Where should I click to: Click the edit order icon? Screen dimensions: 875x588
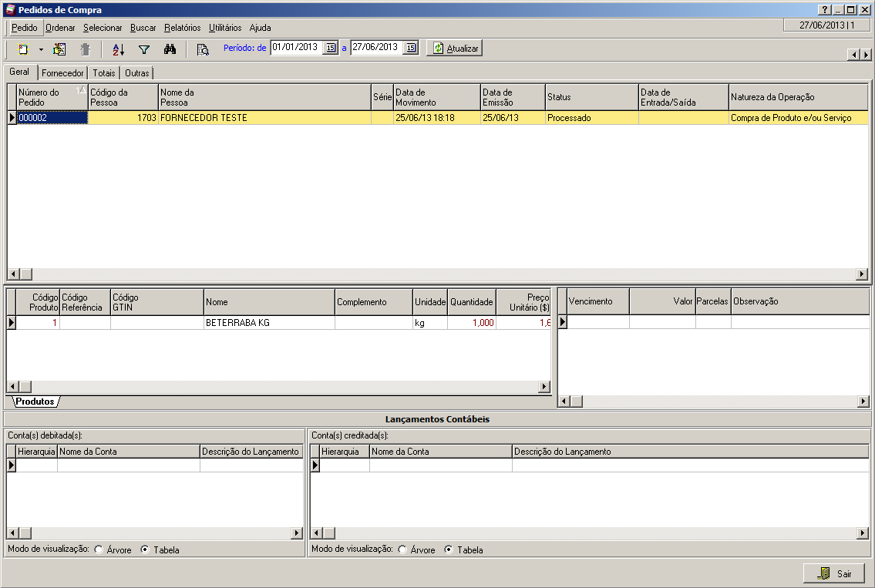pyautogui.click(x=59, y=49)
